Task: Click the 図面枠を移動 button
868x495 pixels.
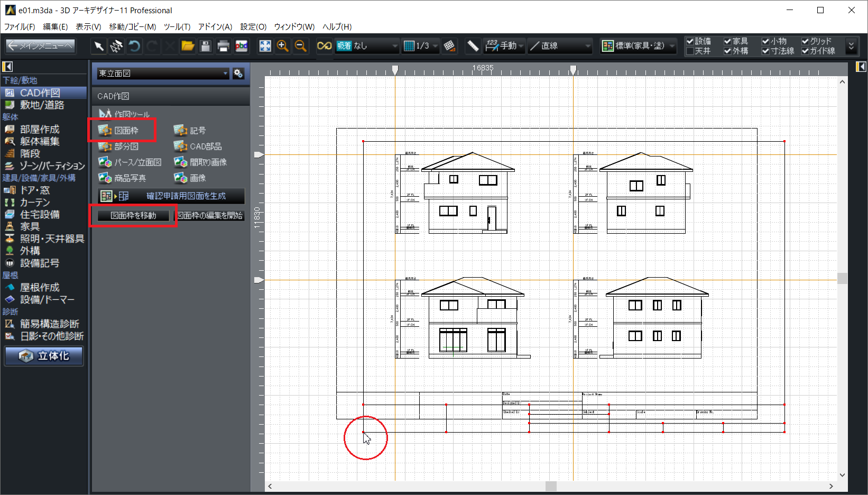Action: click(x=133, y=216)
